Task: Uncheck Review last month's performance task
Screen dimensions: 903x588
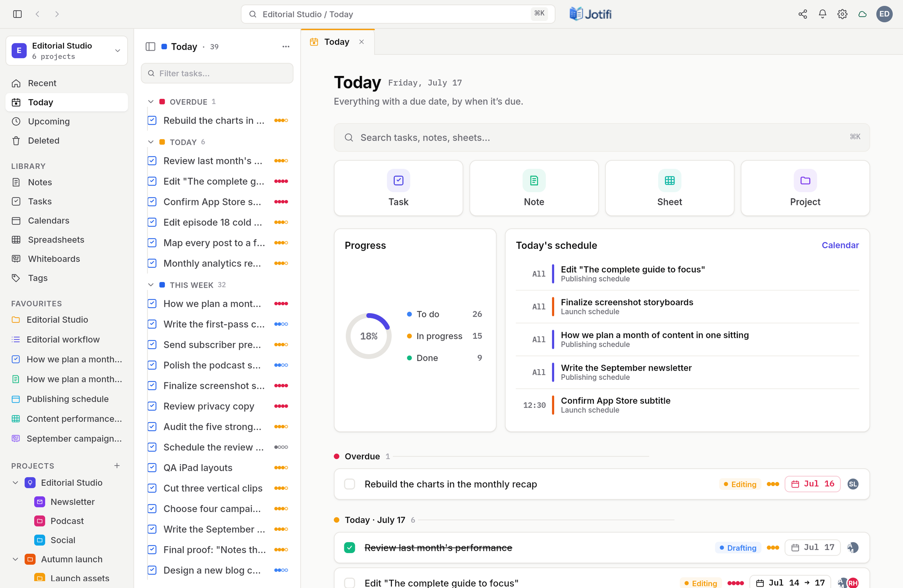Action: pyautogui.click(x=350, y=547)
